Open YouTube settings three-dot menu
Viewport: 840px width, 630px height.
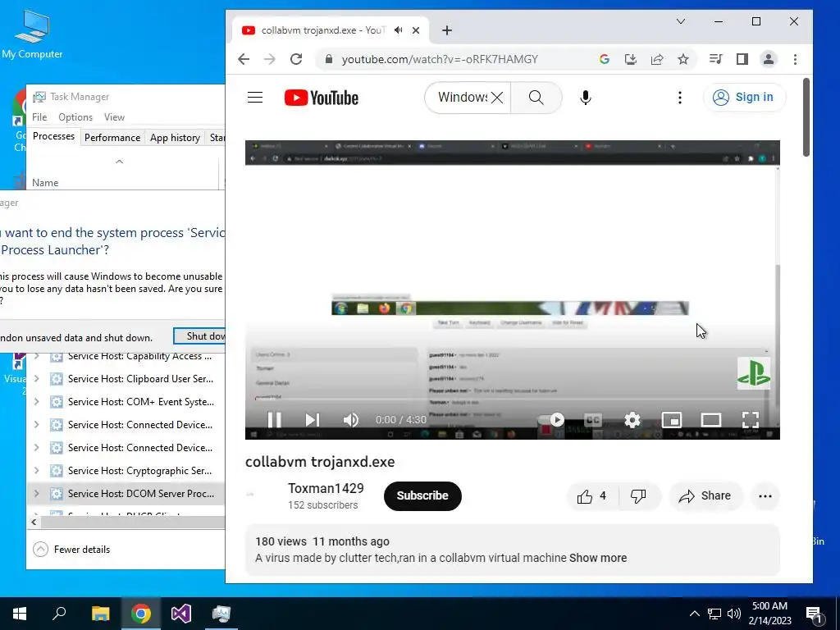pyautogui.click(x=680, y=97)
